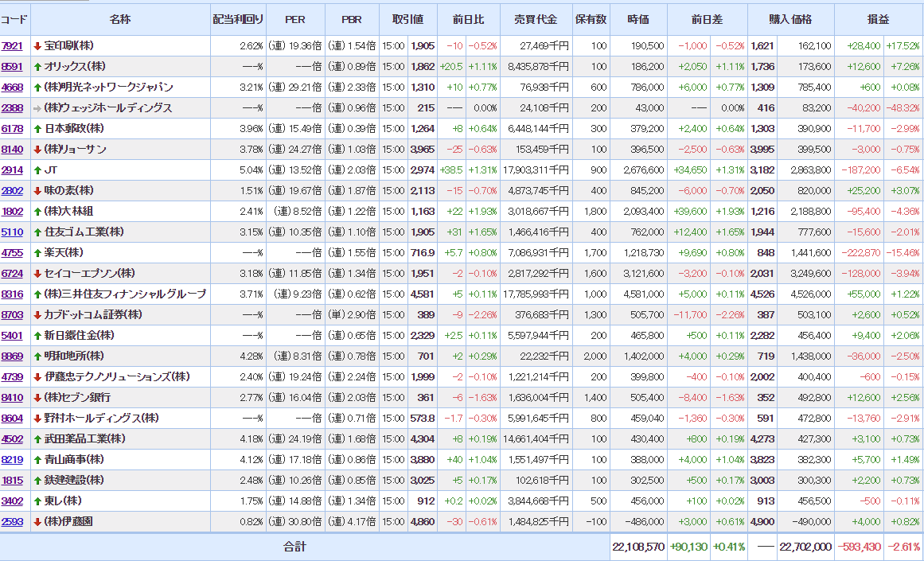This screenshot has height=561, width=924.
Task: Click the 配当利回り column header
Action: coord(236,19)
